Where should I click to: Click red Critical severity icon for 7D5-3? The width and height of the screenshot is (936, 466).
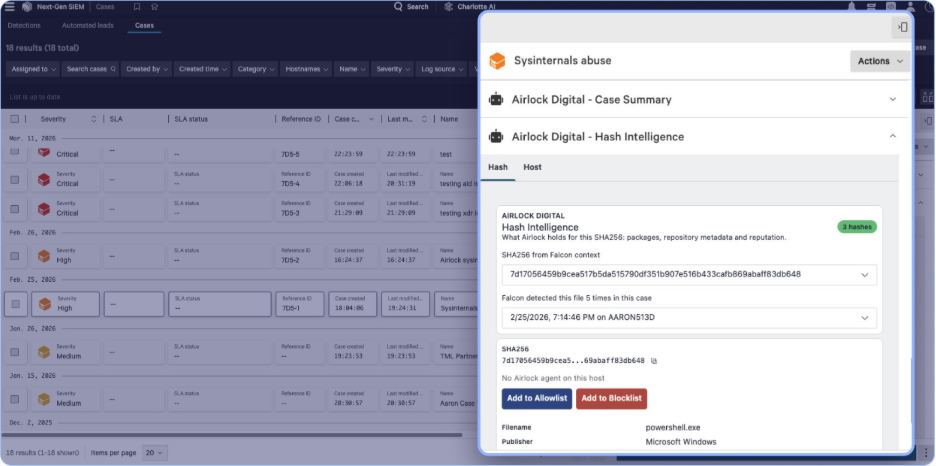[44, 209]
